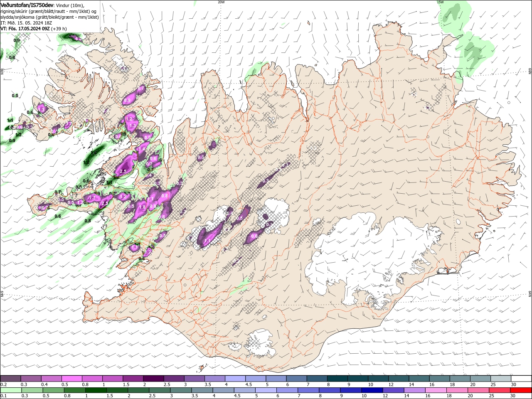Image resolution: width=532 pixels, height=399 pixels.
Task: Click the 20W longitude label at top
Action: click(221, 2)
